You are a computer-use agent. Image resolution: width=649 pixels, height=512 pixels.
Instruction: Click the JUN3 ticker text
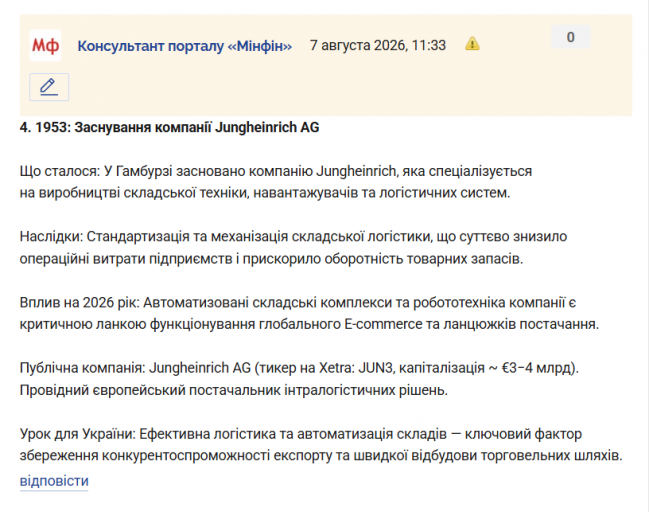coord(375,368)
